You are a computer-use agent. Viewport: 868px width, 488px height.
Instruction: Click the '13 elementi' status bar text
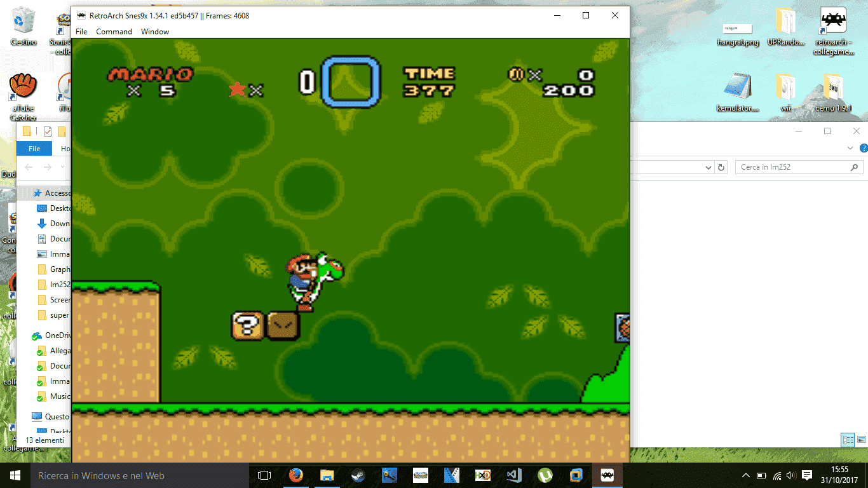[44, 440]
